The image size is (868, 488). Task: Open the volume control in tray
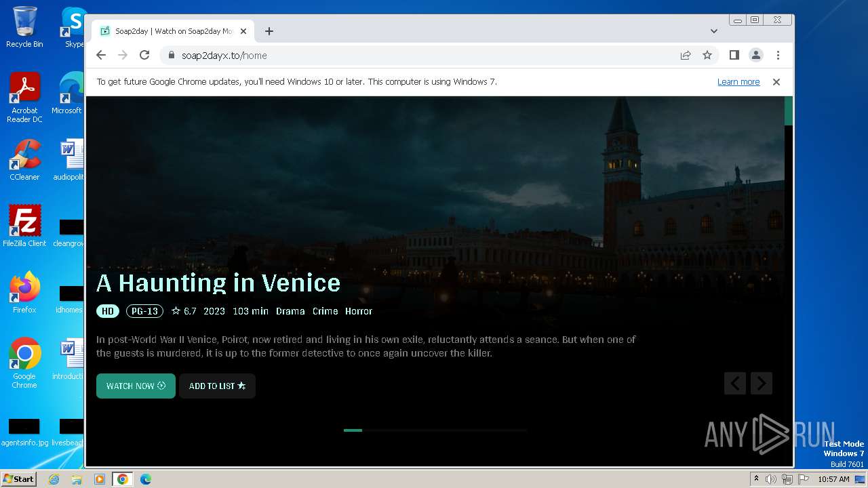[771, 479]
